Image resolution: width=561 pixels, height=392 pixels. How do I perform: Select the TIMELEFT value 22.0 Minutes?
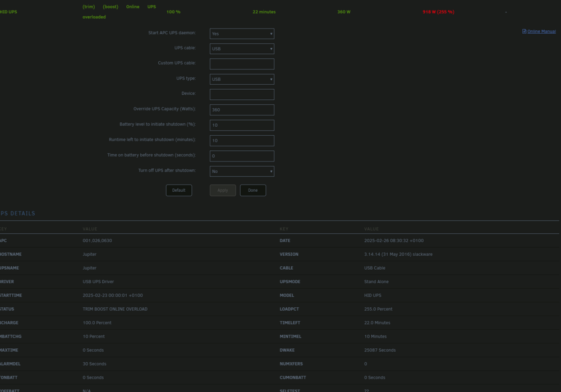(377, 322)
